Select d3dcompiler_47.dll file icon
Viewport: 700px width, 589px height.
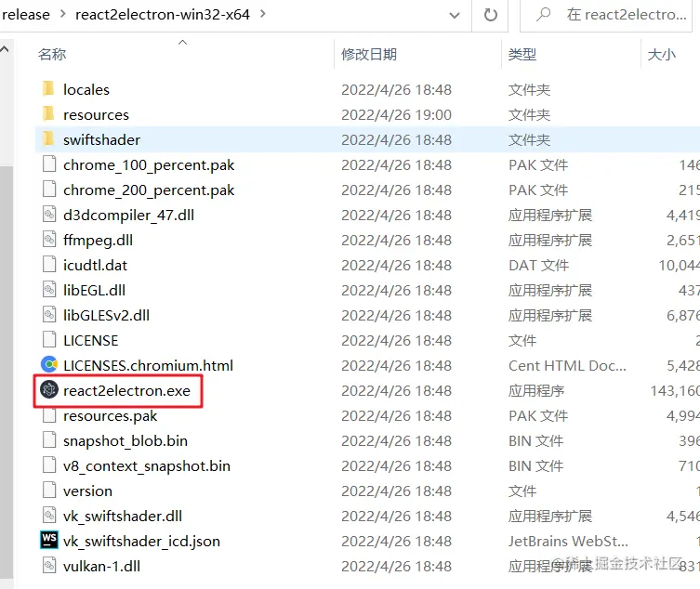[x=49, y=215]
